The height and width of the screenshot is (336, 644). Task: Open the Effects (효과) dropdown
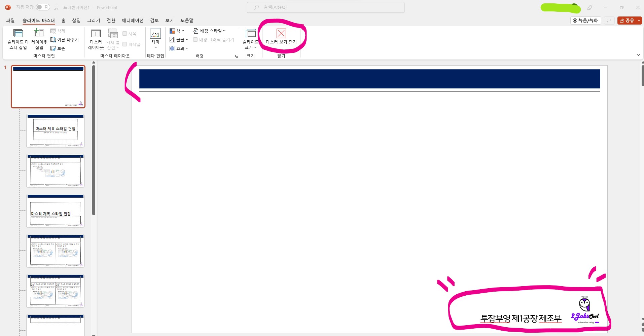click(179, 48)
